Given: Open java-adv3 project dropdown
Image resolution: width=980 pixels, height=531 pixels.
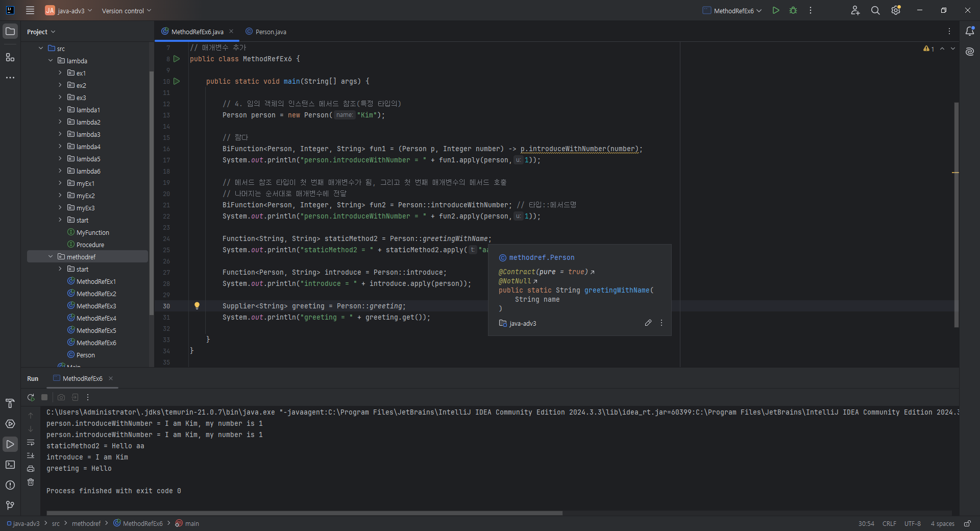Looking at the screenshot, I should click(x=68, y=10).
